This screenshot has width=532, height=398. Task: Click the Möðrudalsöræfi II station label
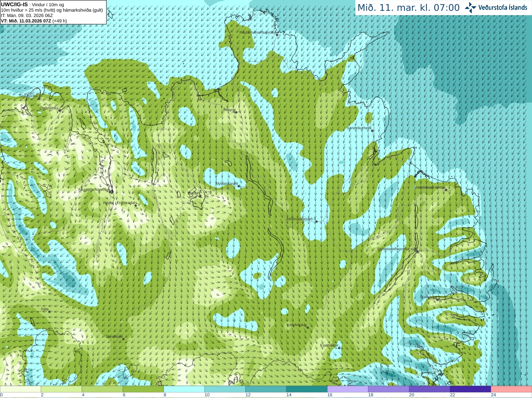(x=301, y=219)
